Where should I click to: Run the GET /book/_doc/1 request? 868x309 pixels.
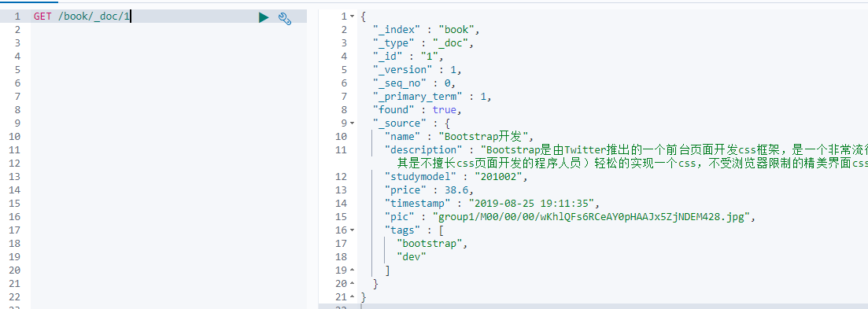pos(264,17)
